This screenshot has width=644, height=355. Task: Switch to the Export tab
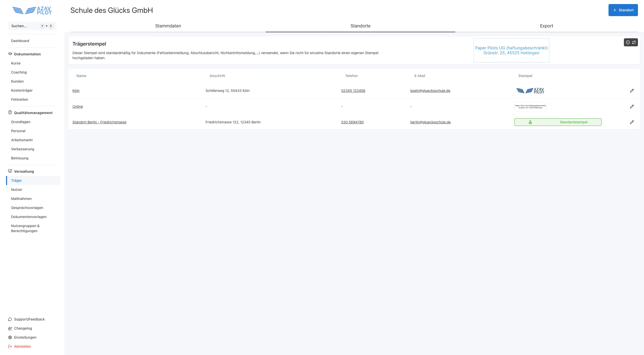click(x=546, y=26)
